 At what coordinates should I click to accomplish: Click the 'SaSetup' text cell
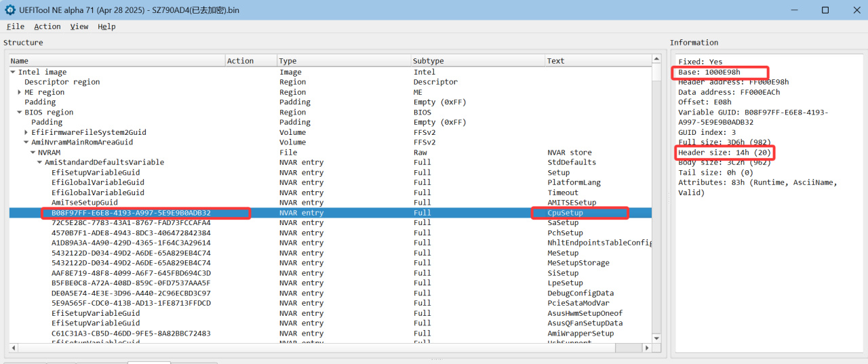pos(563,222)
